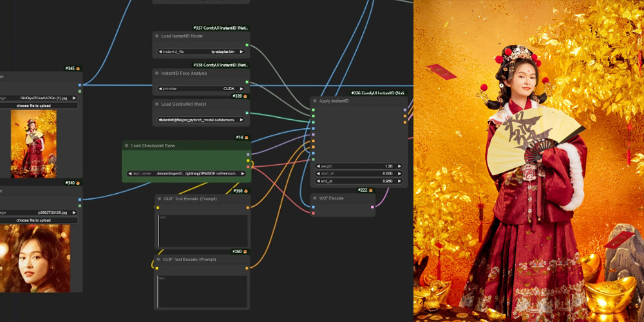The height and width of the screenshot is (322, 644).
Task: Open the ControlNet model name combo
Action: click(x=201, y=120)
